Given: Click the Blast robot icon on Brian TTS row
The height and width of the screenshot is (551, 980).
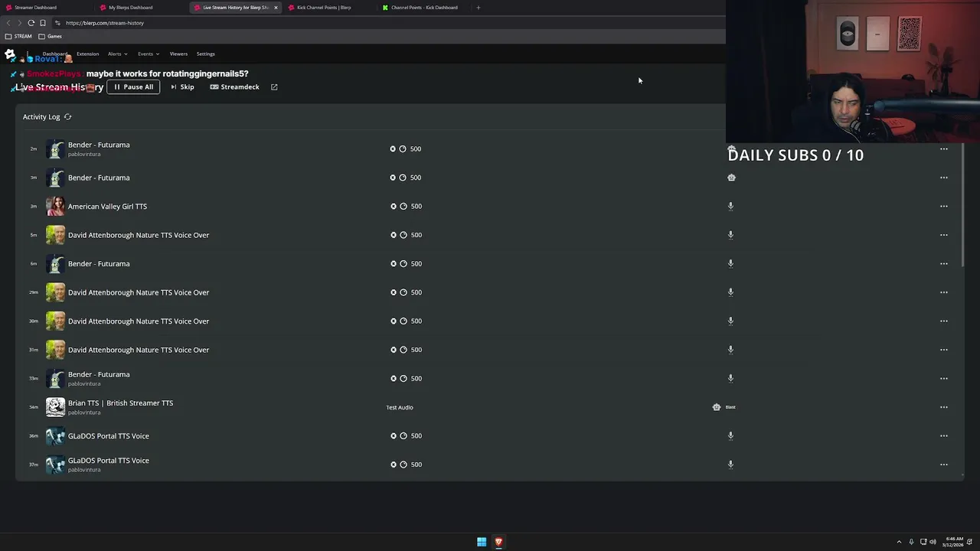Looking at the screenshot, I should tap(717, 407).
